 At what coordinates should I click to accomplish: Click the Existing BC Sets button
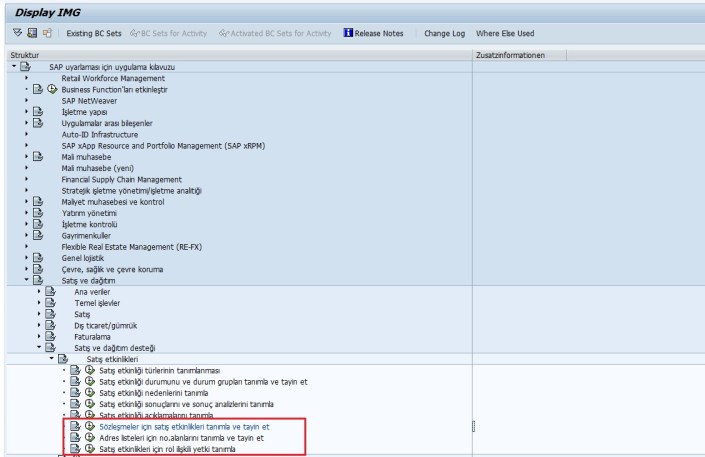coord(92,33)
